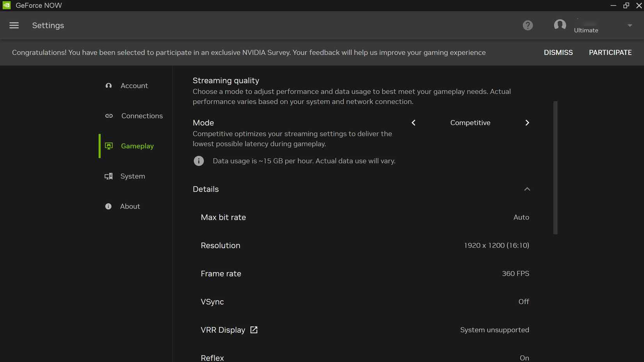The image size is (644, 362).
Task: Click the VSync Off value
Action: (524, 302)
